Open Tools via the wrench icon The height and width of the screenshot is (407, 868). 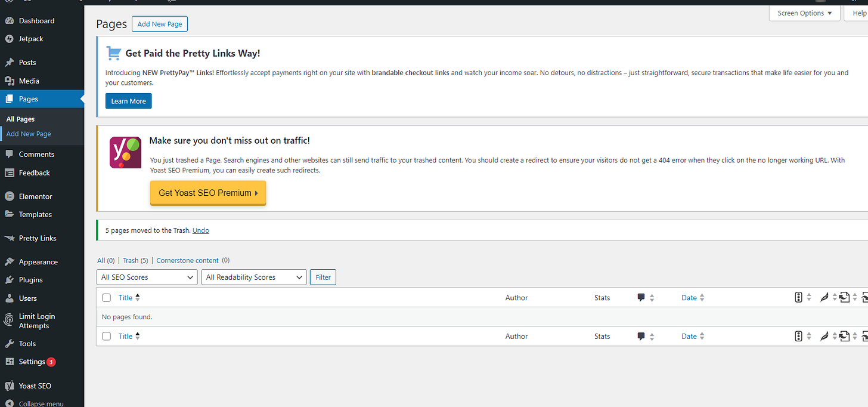9,344
